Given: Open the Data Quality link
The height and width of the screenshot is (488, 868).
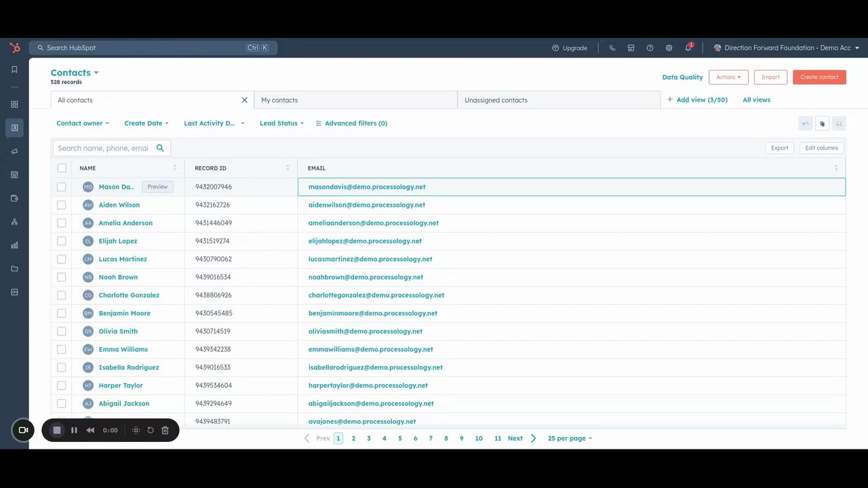Looking at the screenshot, I should pos(682,77).
